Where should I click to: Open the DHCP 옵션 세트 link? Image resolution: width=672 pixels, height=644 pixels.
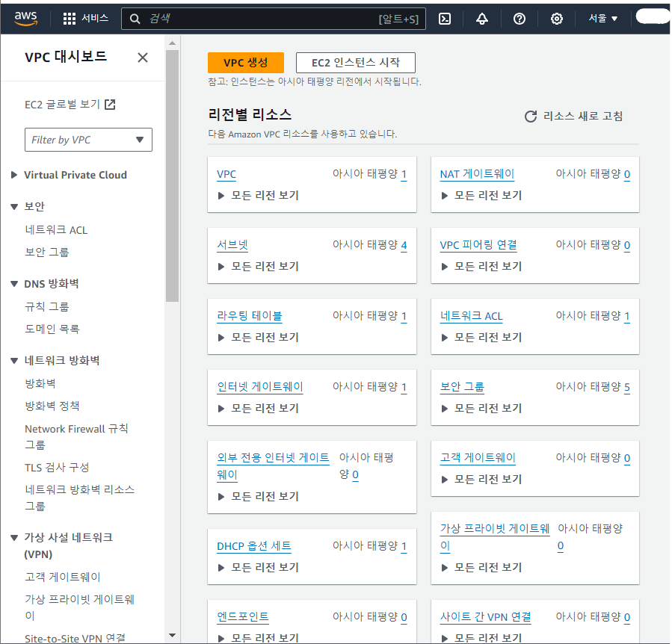point(254,546)
